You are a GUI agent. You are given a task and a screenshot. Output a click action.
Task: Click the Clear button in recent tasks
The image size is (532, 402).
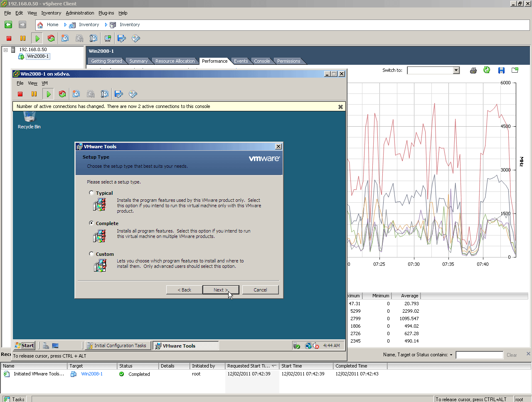[512, 355]
